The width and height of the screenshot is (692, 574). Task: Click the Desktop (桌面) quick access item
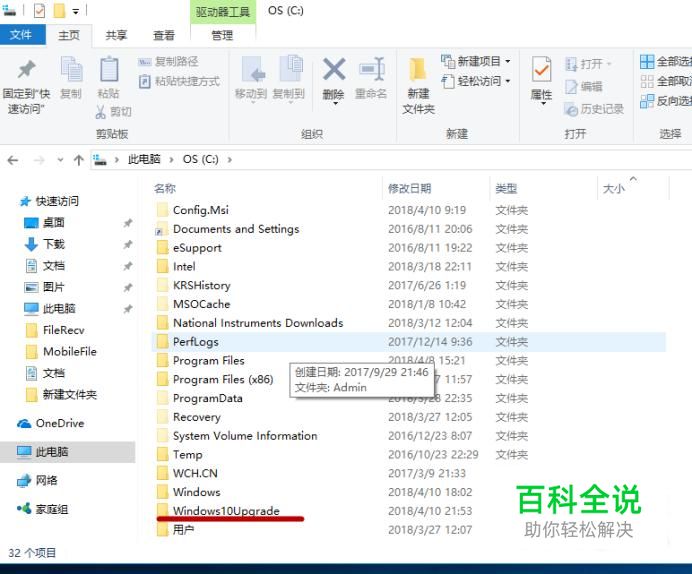click(x=44, y=222)
